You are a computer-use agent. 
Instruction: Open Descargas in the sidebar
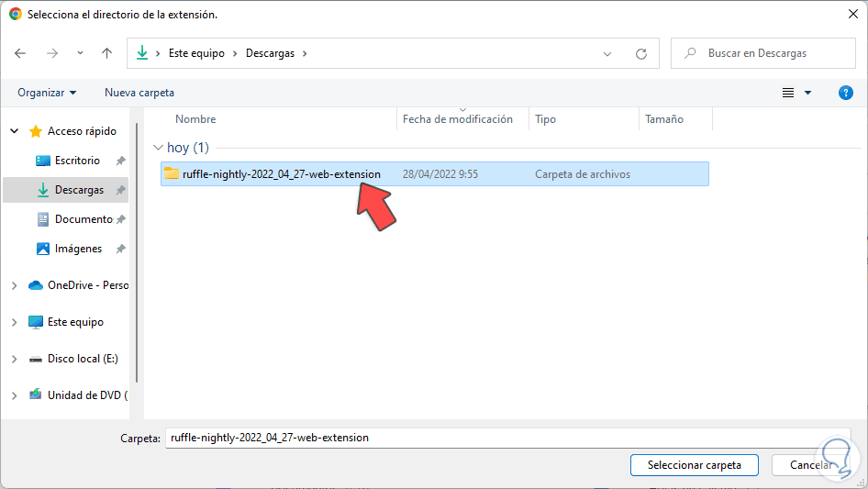(x=79, y=190)
